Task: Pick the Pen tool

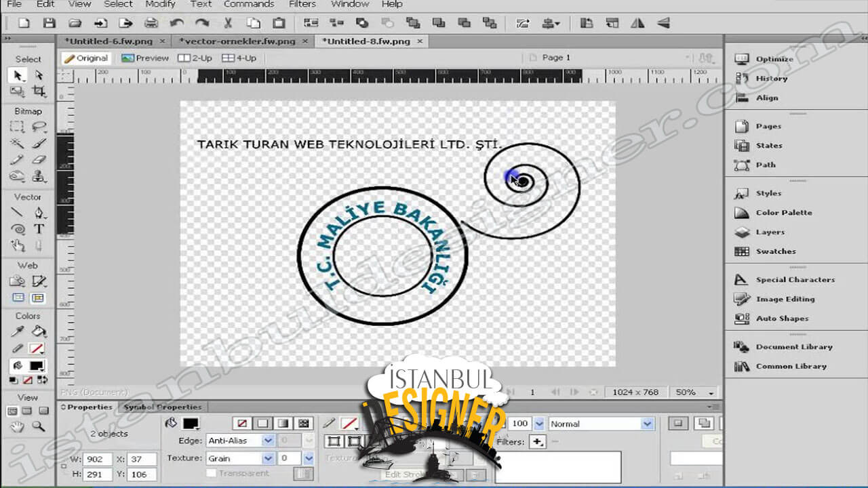Action: pos(39,213)
